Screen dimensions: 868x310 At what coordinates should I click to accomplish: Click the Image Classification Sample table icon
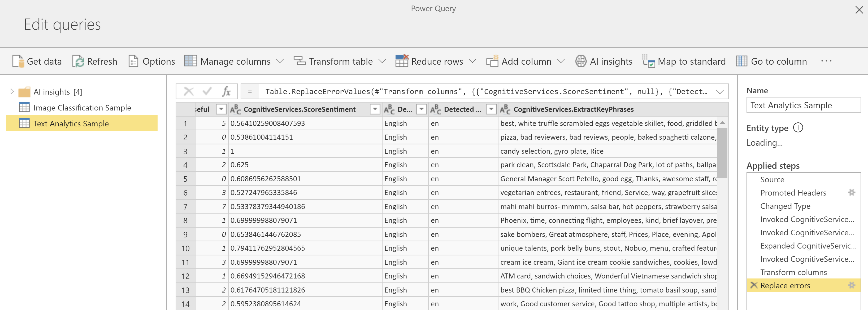coord(24,107)
